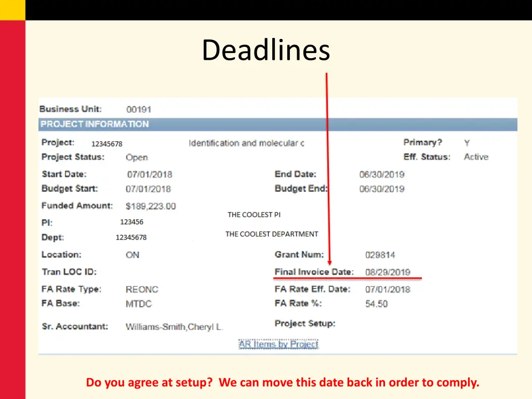Click the Primary? value Y

(x=467, y=143)
